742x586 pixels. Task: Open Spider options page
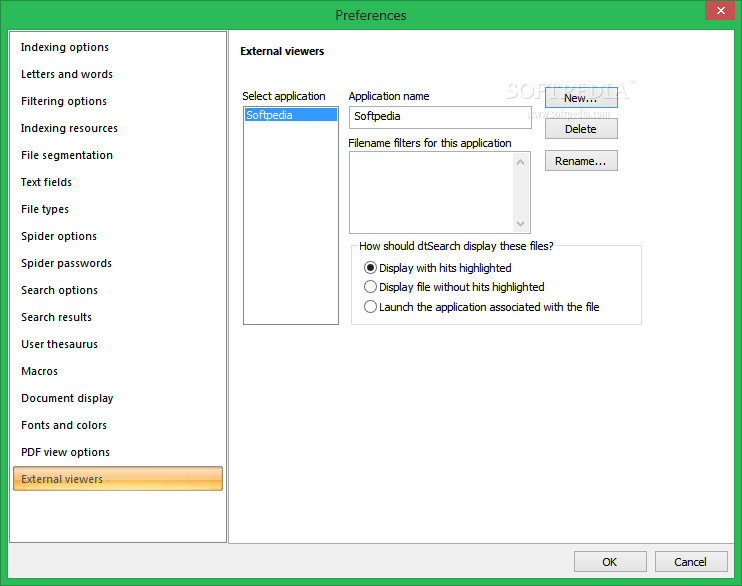click(x=59, y=236)
